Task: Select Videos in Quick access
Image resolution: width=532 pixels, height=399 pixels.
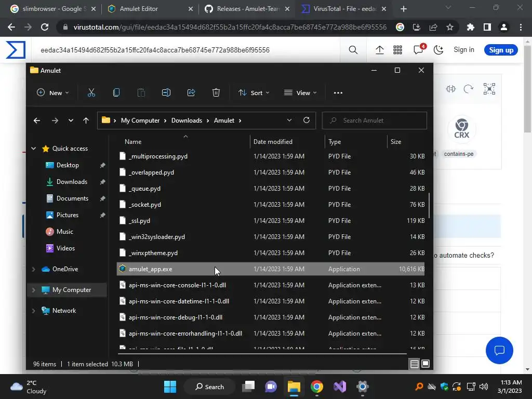Action: [65, 248]
